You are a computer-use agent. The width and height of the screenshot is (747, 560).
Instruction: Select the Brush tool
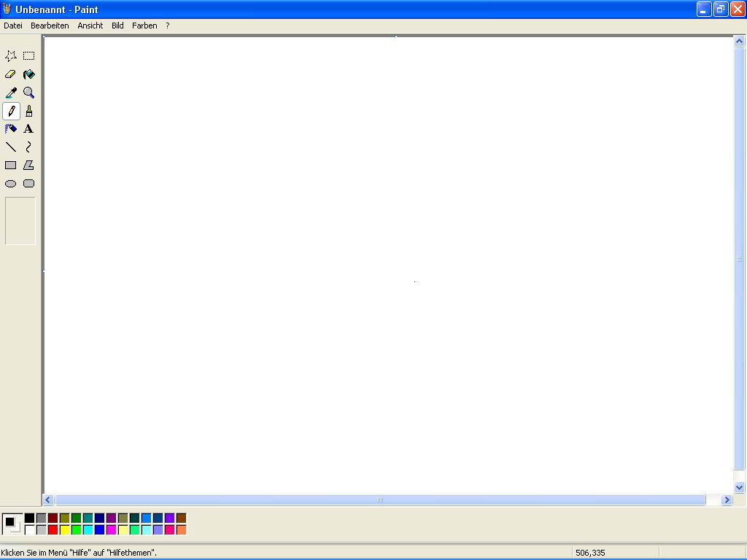pyautogui.click(x=29, y=111)
